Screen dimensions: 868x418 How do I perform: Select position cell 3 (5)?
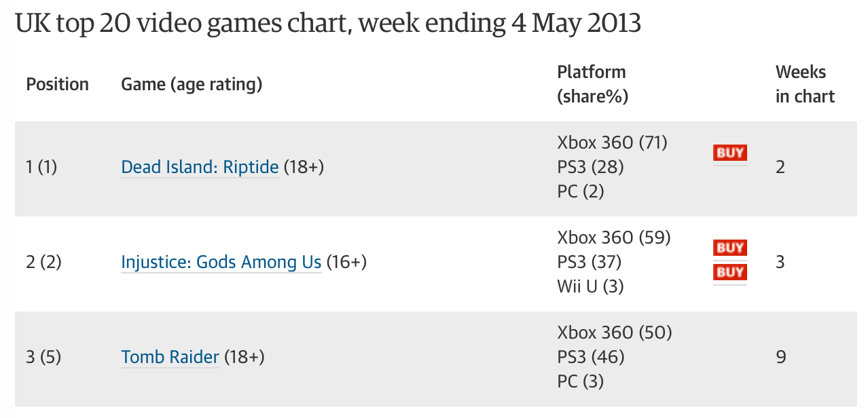[x=43, y=357]
